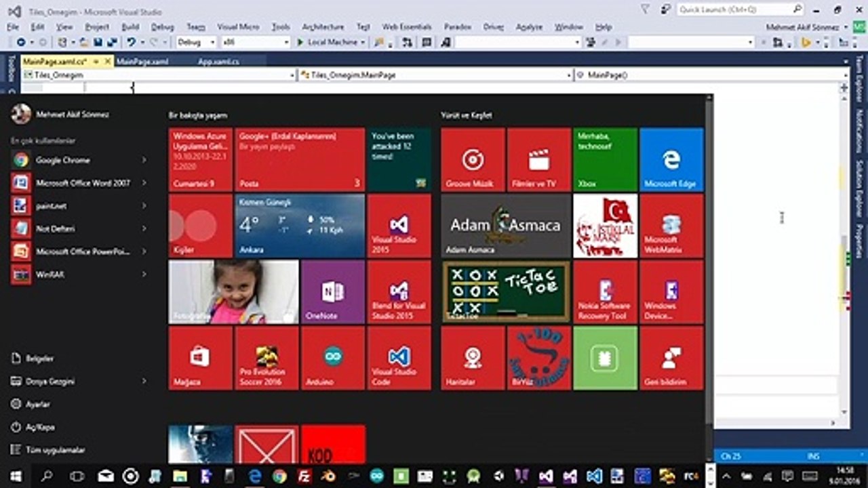Open the Mağaza store tile

200,358
